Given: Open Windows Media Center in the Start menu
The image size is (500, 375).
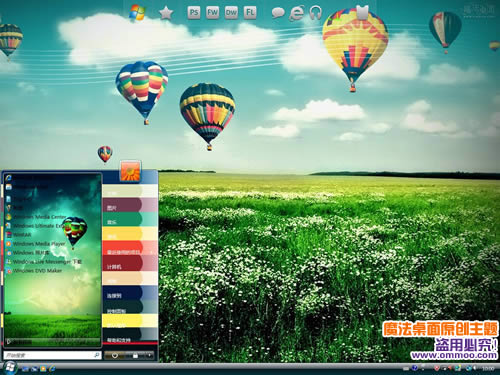Looking at the screenshot, I should tap(36, 217).
